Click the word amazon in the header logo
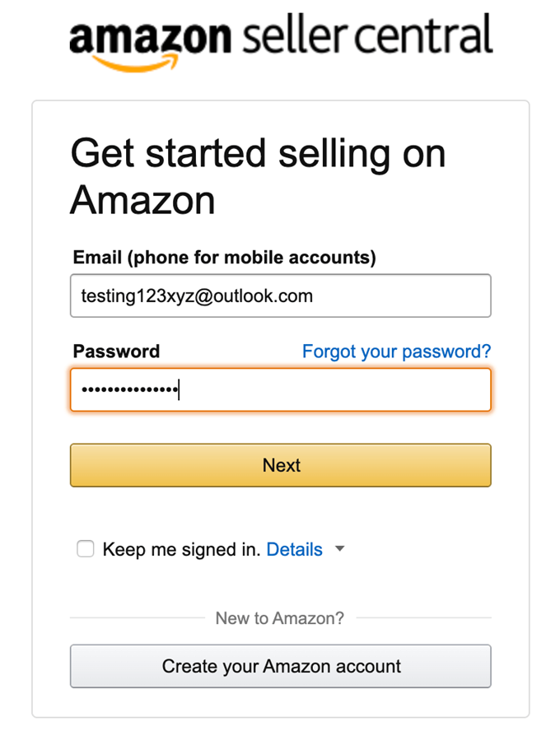This screenshot has height=731, width=560. 151,37
